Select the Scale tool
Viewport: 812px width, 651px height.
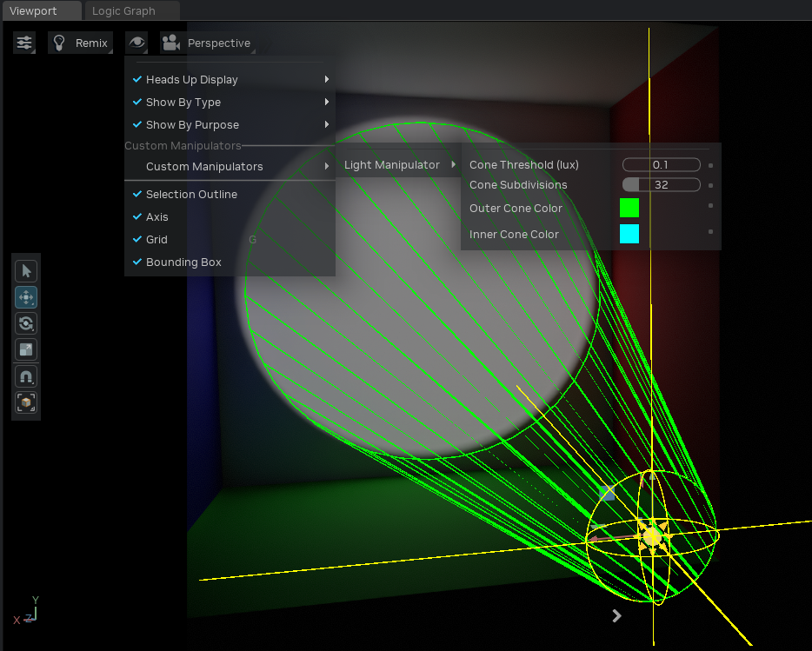(x=26, y=349)
